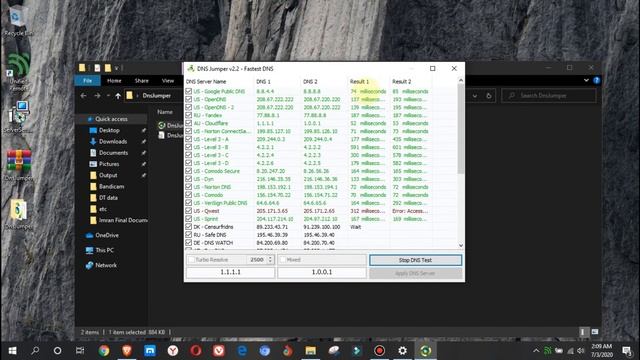The width and height of the screenshot is (640, 360).
Task: Click the Explorer refresh button
Action: click(489, 96)
